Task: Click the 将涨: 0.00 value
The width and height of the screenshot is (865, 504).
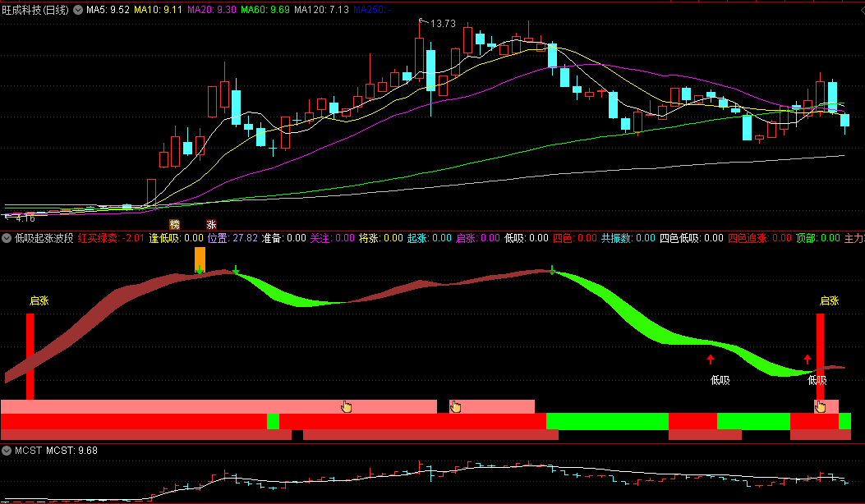Action: click(381, 238)
